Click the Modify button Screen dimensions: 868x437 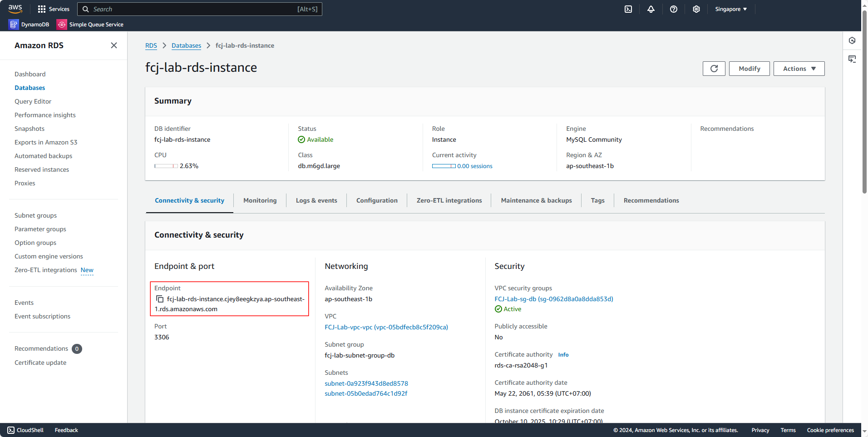(750, 69)
